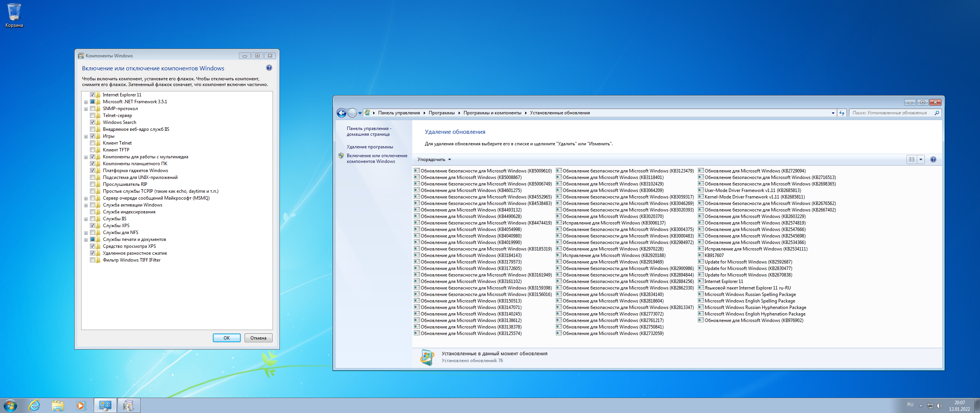980x413 pixels.
Task: Click Установленные обновления breadcrumb
Action: tap(560, 113)
